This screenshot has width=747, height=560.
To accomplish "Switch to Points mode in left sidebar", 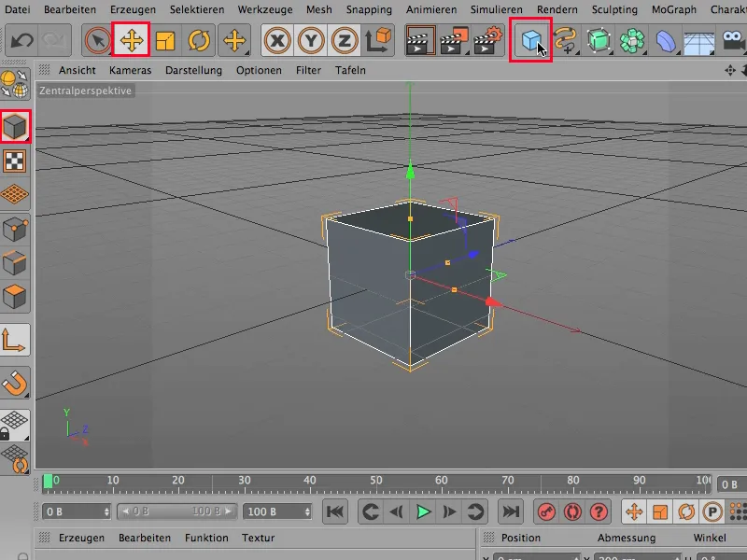I will (x=15, y=230).
